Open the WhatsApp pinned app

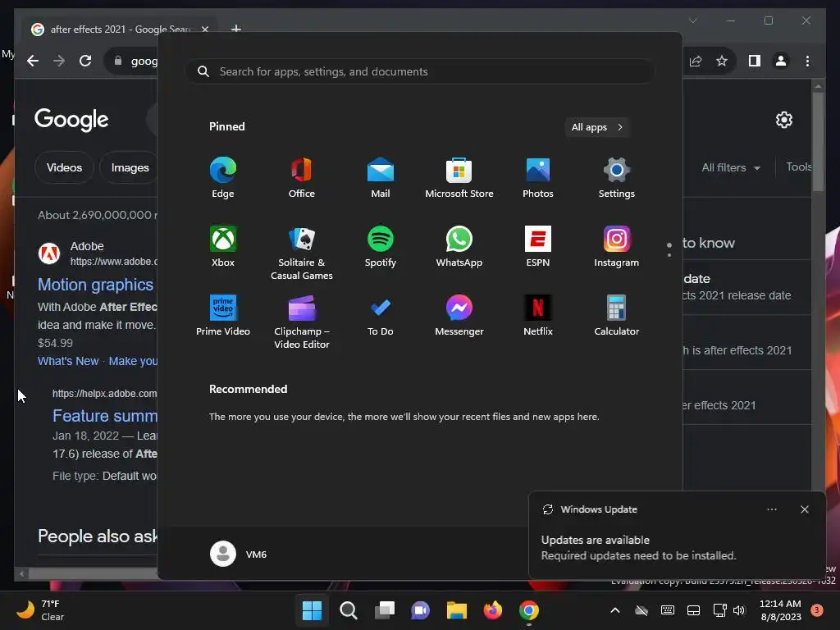(459, 247)
